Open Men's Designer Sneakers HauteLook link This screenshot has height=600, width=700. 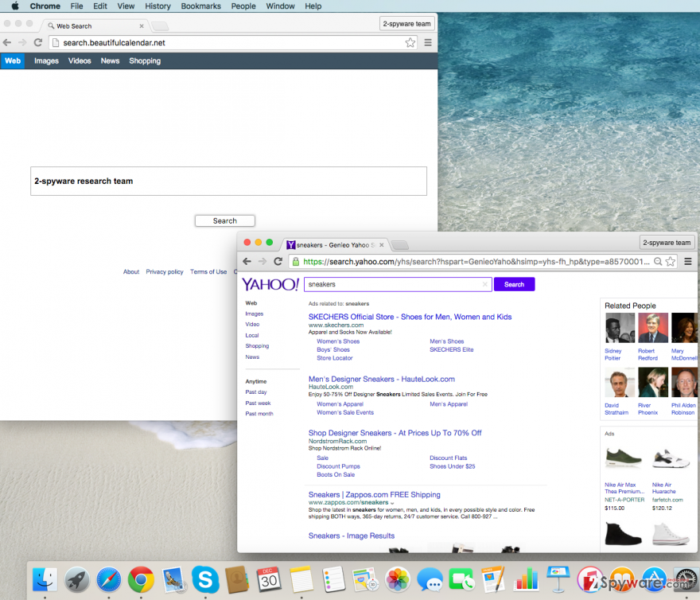381,379
